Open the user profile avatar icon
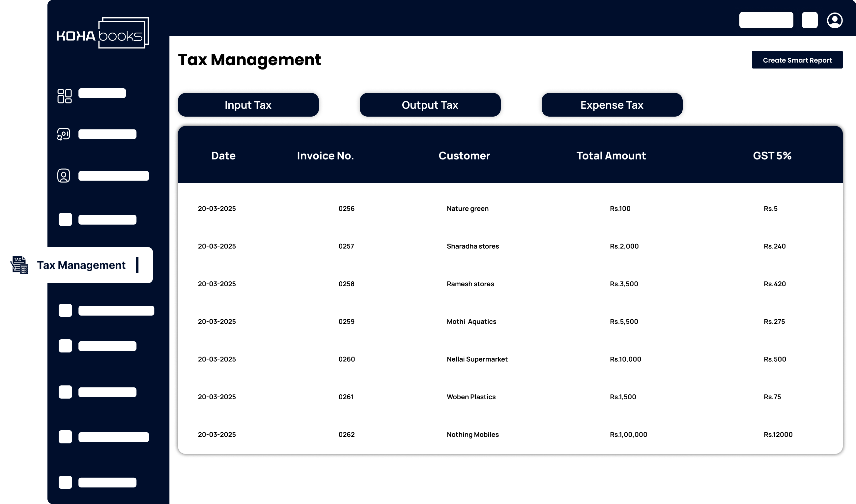The image size is (856, 504). pyautogui.click(x=835, y=20)
